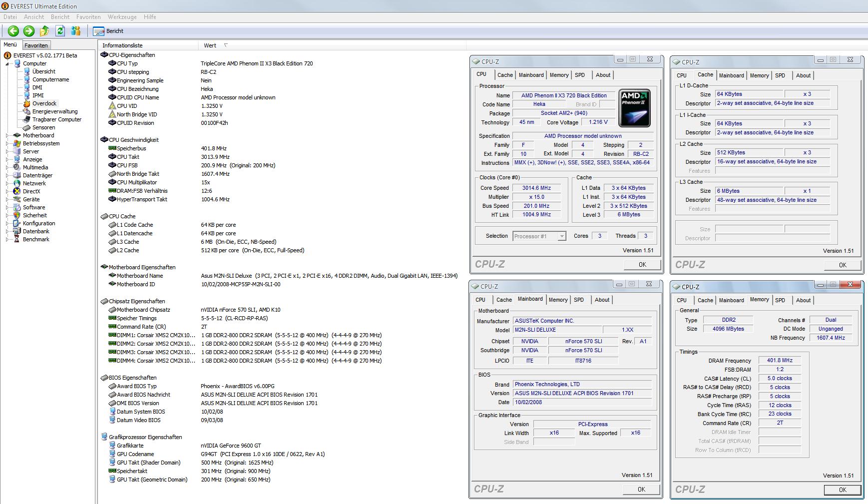
Task: Click the DirectX icon in the tree
Action: coord(17,191)
